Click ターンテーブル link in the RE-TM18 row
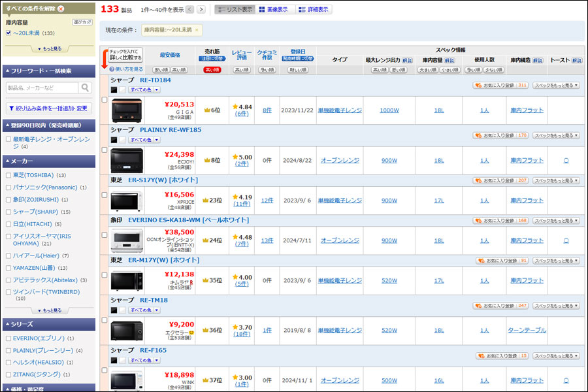This screenshot has height=392, width=588. coord(527,331)
